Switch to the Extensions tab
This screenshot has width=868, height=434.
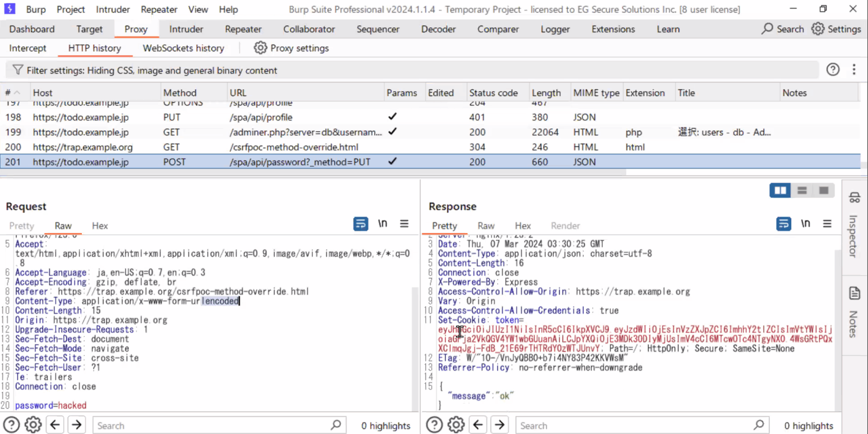point(613,29)
